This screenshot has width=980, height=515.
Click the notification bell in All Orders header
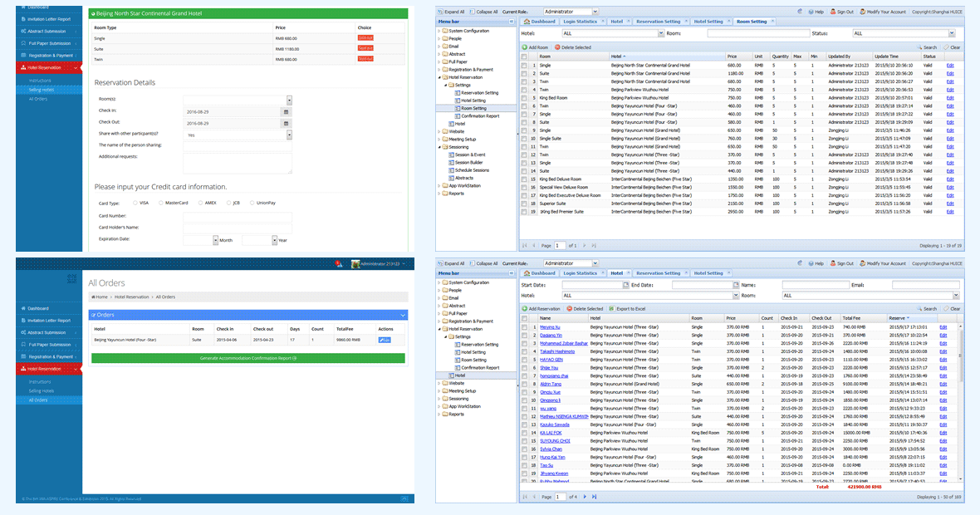pyautogui.click(x=339, y=264)
